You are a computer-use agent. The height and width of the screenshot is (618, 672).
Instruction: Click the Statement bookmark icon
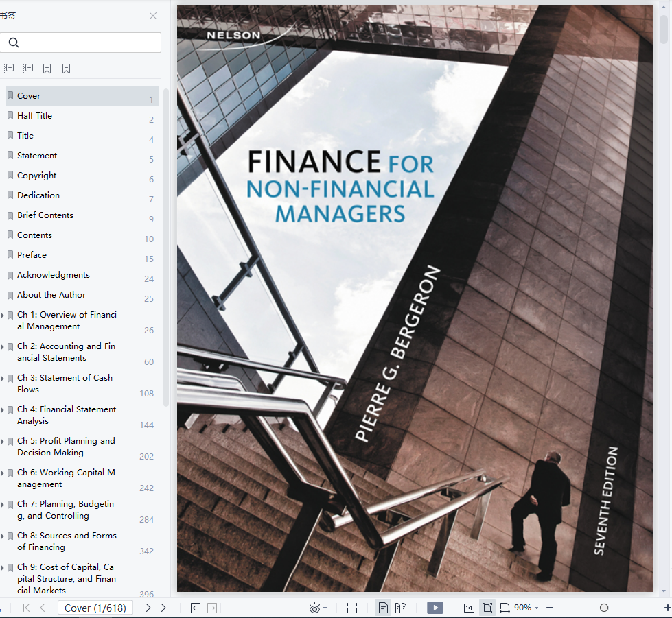10,155
